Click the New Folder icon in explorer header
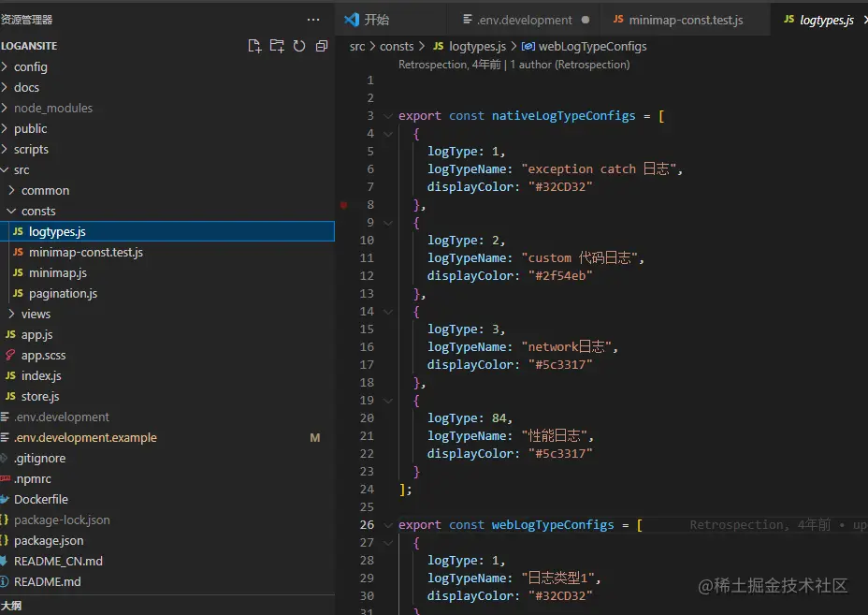Image resolution: width=868 pixels, height=615 pixels. click(277, 46)
